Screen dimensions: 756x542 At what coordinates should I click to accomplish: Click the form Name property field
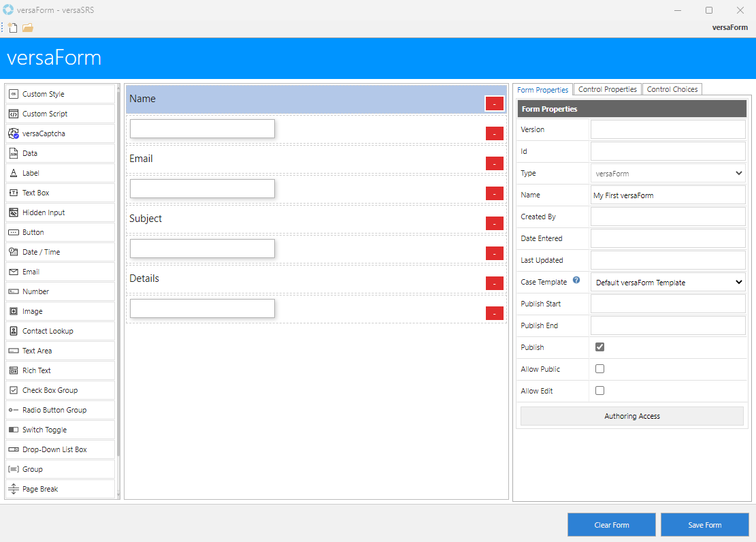668,195
